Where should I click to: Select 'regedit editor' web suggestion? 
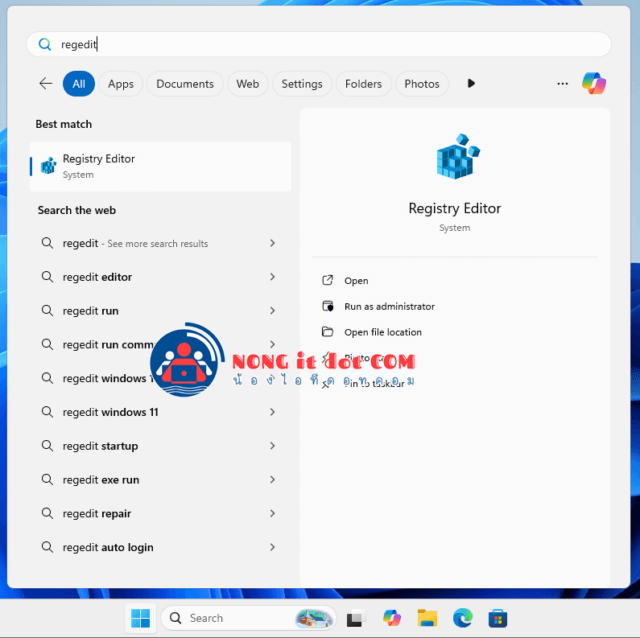click(x=160, y=277)
